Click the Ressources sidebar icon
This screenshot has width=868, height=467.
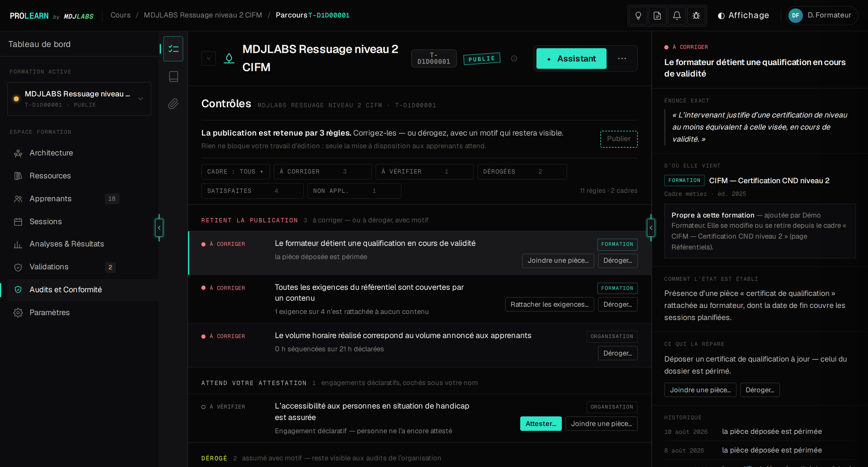pos(18,176)
